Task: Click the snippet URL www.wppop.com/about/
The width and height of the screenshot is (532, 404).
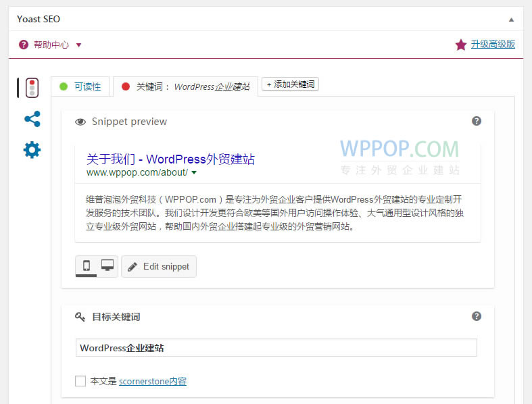Action: [137, 172]
